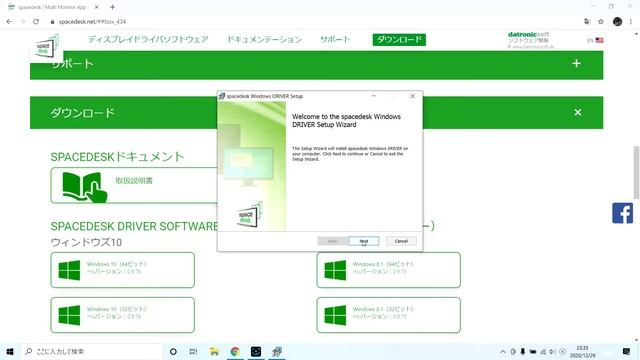This screenshot has width=640, height=360.
Task: Open ディスプレイドライバソフトウェア menu
Action: click(148, 40)
